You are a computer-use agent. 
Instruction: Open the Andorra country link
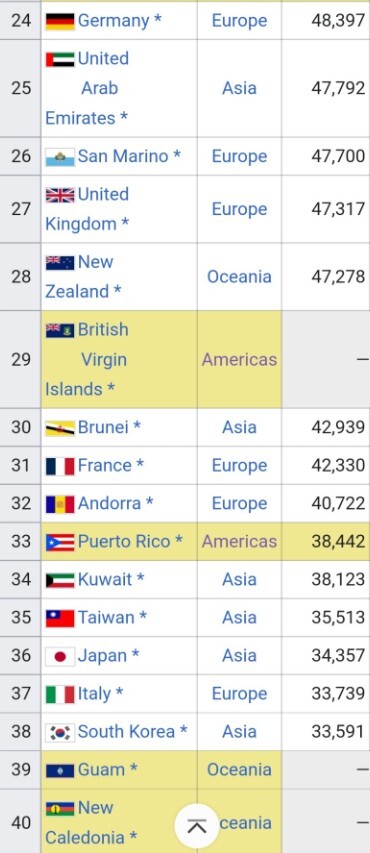[109, 504]
